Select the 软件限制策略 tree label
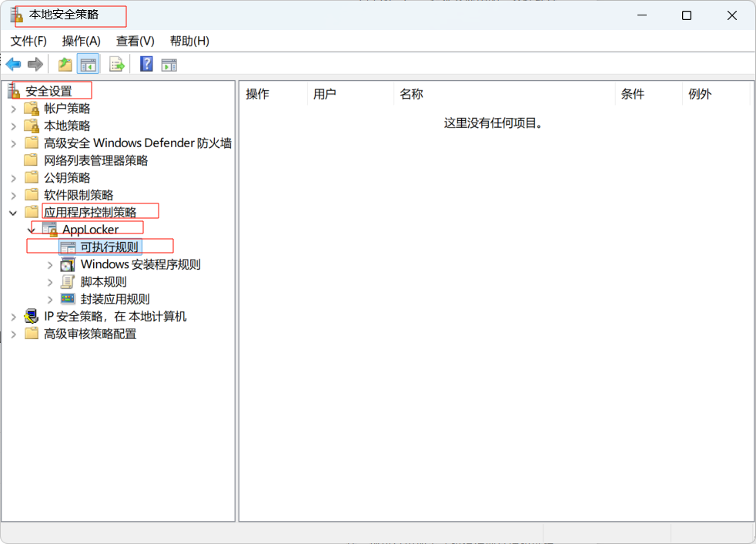 pyautogui.click(x=79, y=196)
